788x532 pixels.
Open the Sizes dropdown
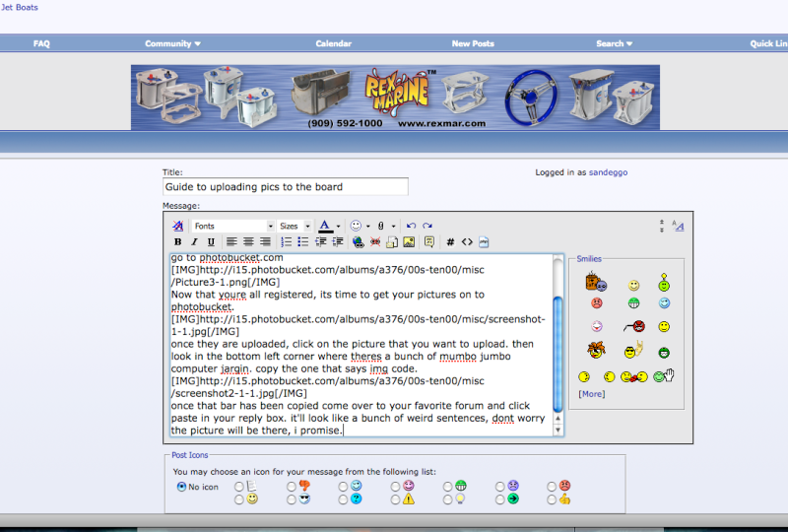coord(295,226)
